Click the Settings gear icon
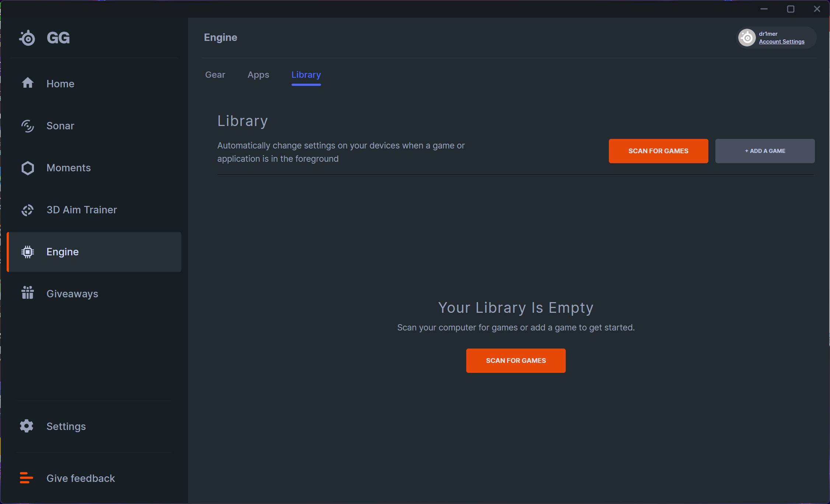The width and height of the screenshot is (830, 504). (x=27, y=426)
